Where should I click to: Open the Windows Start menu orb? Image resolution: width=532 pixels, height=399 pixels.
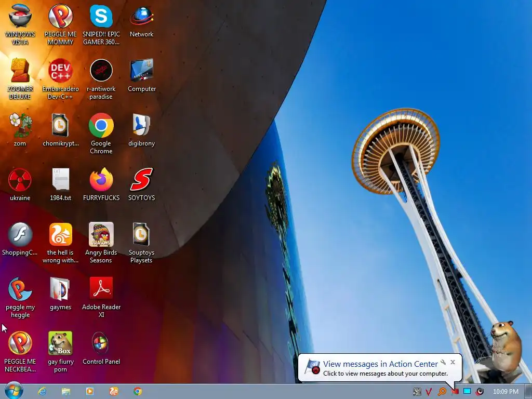tap(14, 391)
